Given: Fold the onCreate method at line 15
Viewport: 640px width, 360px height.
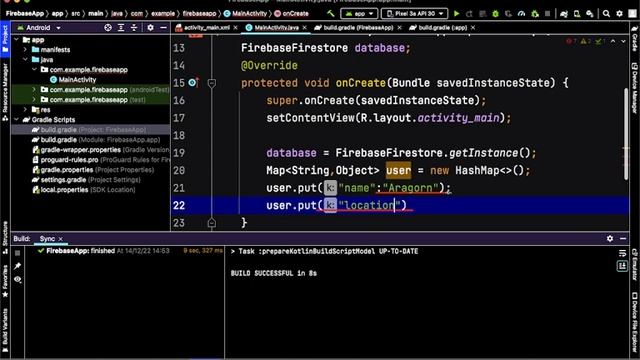Looking at the screenshot, I should click(x=211, y=83).
